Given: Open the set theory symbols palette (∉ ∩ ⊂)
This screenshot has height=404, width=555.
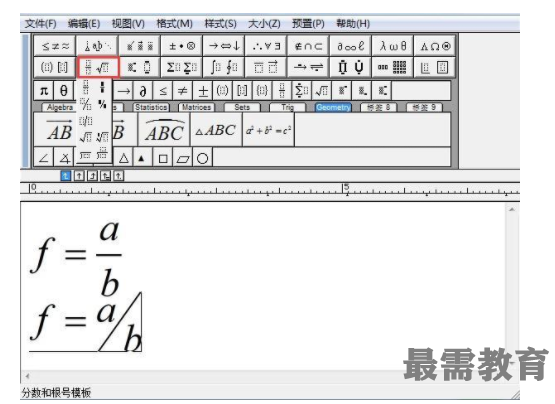Looking at the screenshot, I should 308,46.
